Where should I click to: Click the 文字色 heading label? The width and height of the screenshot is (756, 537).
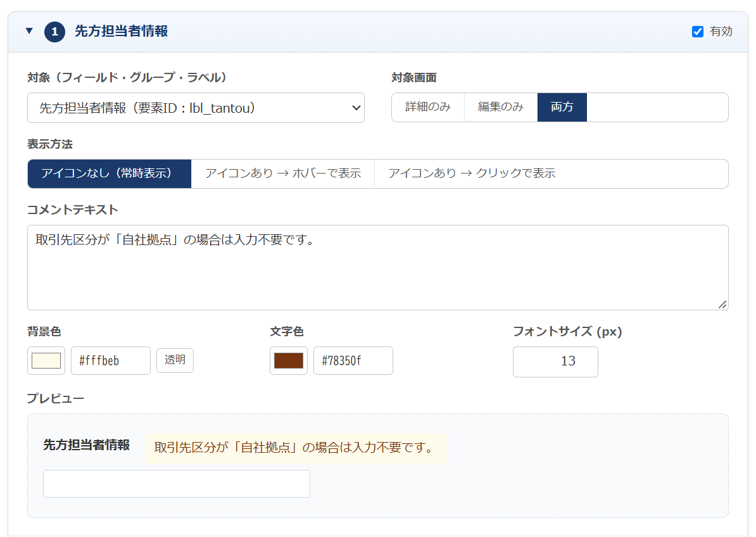point(286,332)
